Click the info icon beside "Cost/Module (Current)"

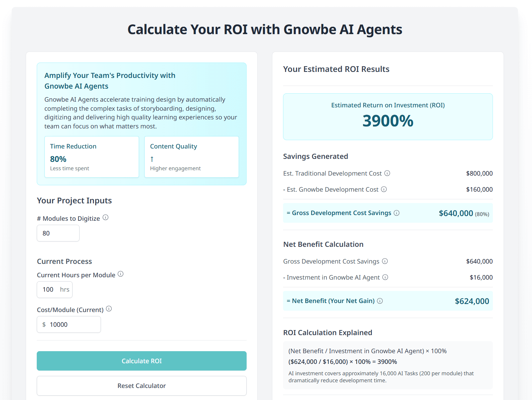click(x=109, y=309)
